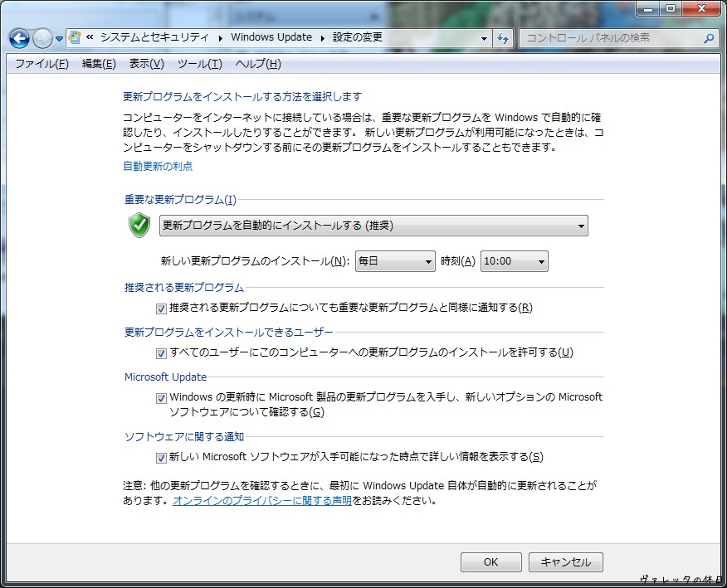Click the refresh button beside address bar
This screenshot has width=727, height=588.
pyautogui.click(x=503, y=38)
